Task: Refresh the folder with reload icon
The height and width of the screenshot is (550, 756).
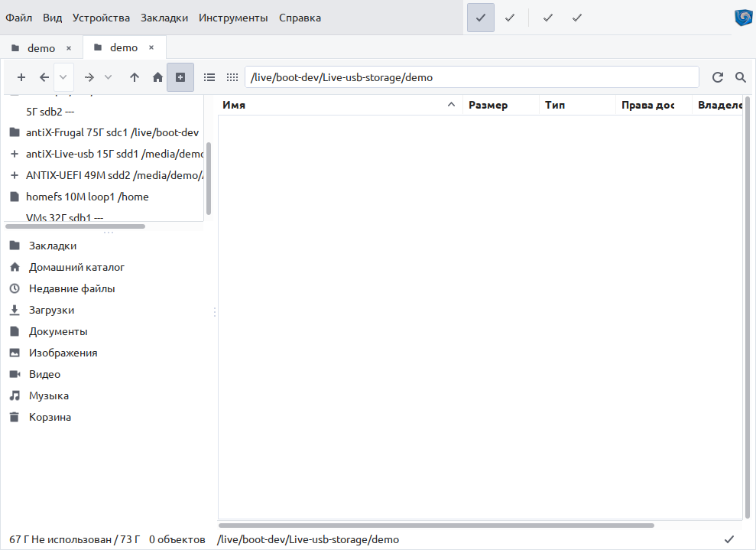Action: [718, 77]
